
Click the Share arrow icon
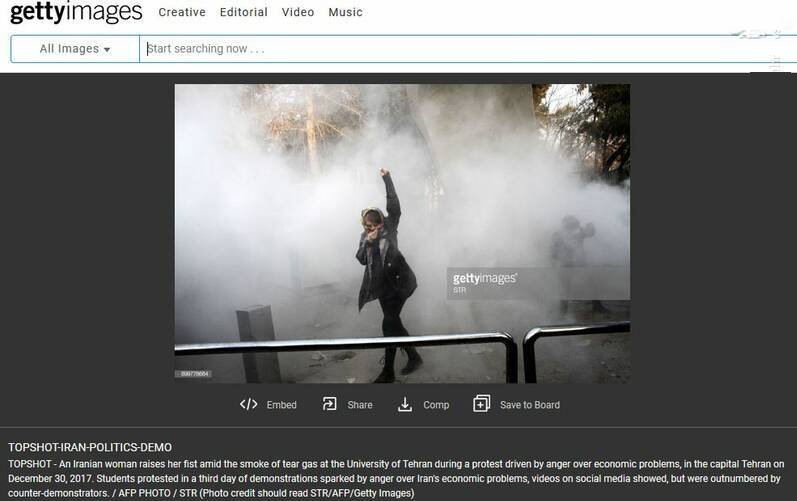329,404
